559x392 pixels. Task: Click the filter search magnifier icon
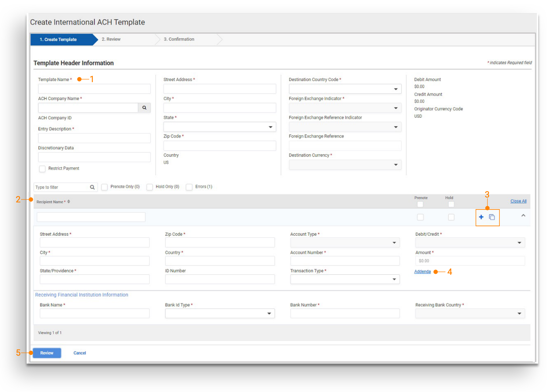92,187
